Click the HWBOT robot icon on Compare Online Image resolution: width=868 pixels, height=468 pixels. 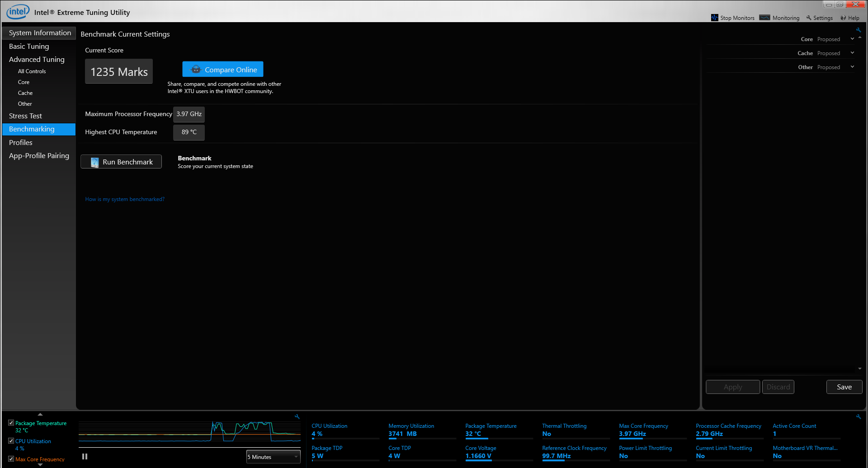(x=196, y=70)
